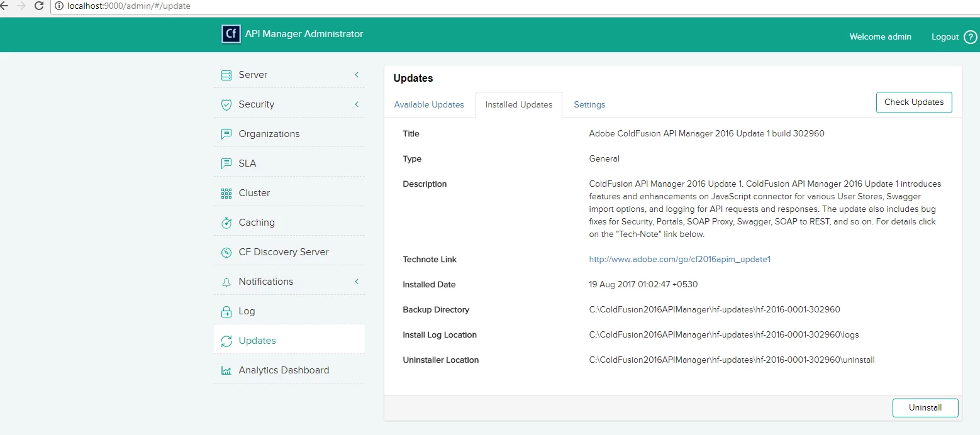The image size is (980, 435).
Task: Open the Analytics Dashboard
Action: [x=289, y=370]
